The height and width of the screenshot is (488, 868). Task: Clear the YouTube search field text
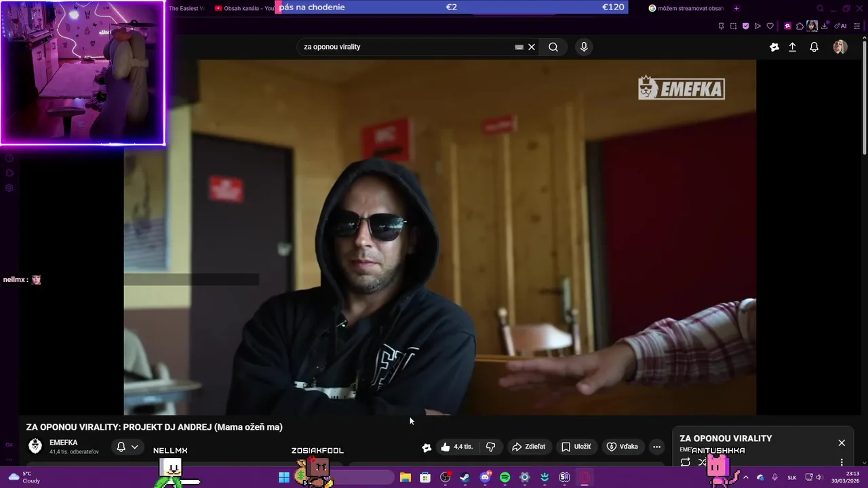point(532,47)
